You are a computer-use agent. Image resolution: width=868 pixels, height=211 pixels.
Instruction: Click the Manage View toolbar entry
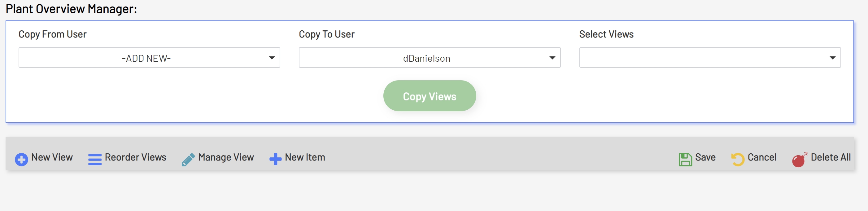(226, 157)
